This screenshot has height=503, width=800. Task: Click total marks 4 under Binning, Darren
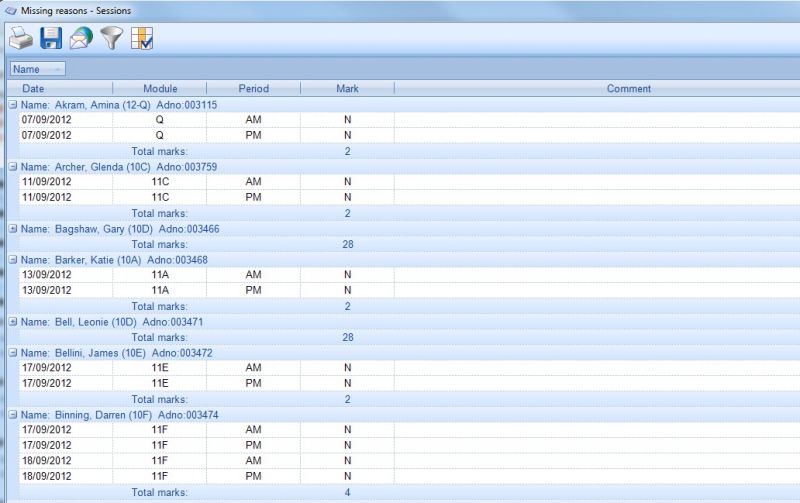pos(347,492)
